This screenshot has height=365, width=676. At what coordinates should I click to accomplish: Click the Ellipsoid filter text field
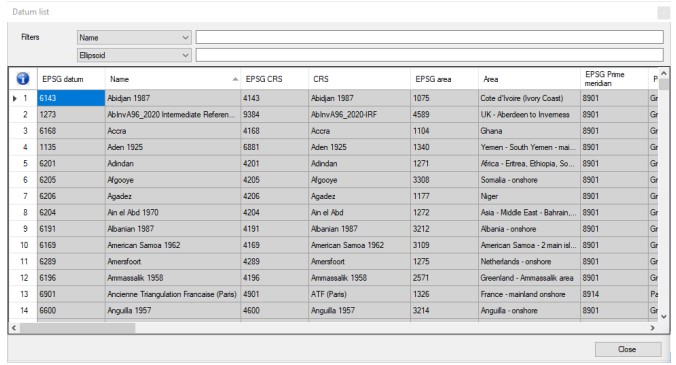pos(429,55)
